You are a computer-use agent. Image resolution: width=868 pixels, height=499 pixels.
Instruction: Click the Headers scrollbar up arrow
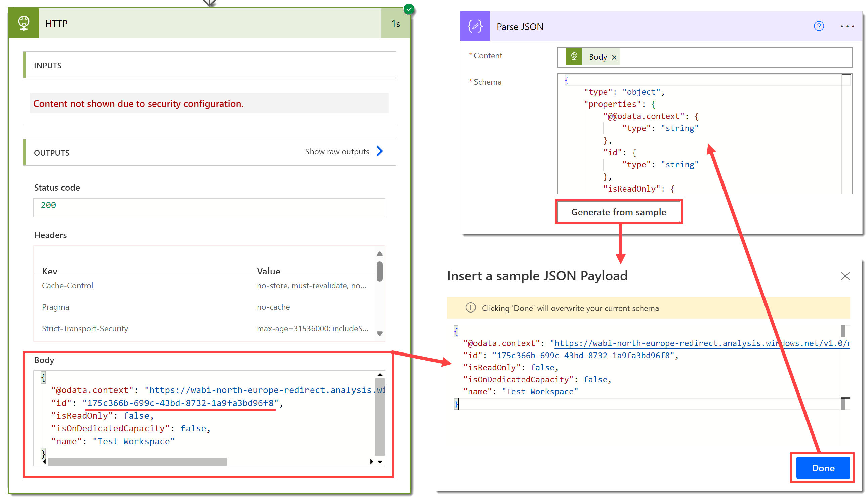click(x=379, y=254)
